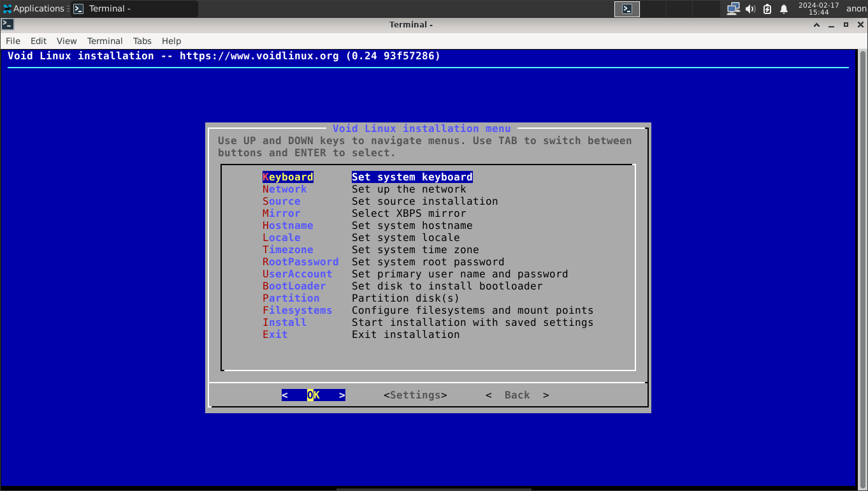This screenshot has height=491, width=868.
Task: Click 'Set system hostname' description
Action: point(412,226)
